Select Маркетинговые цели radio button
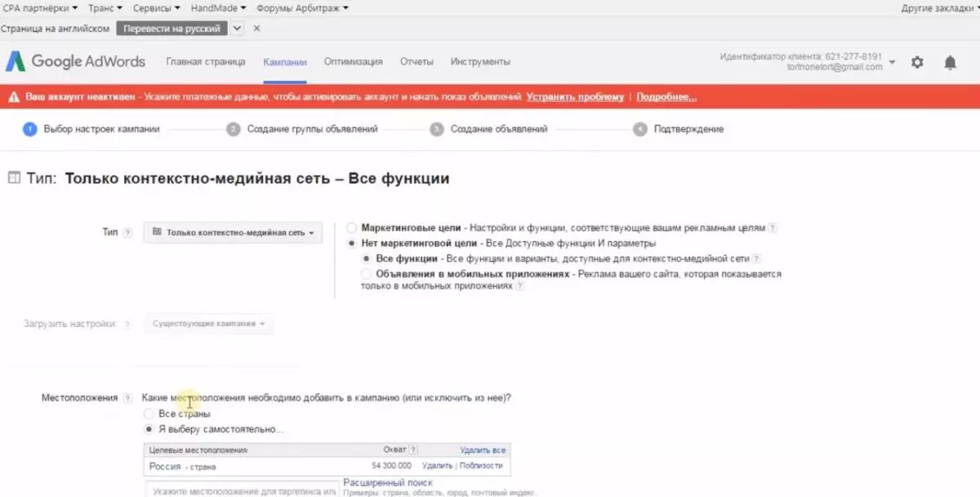This screenshot has height=497, width=980. 351,228
